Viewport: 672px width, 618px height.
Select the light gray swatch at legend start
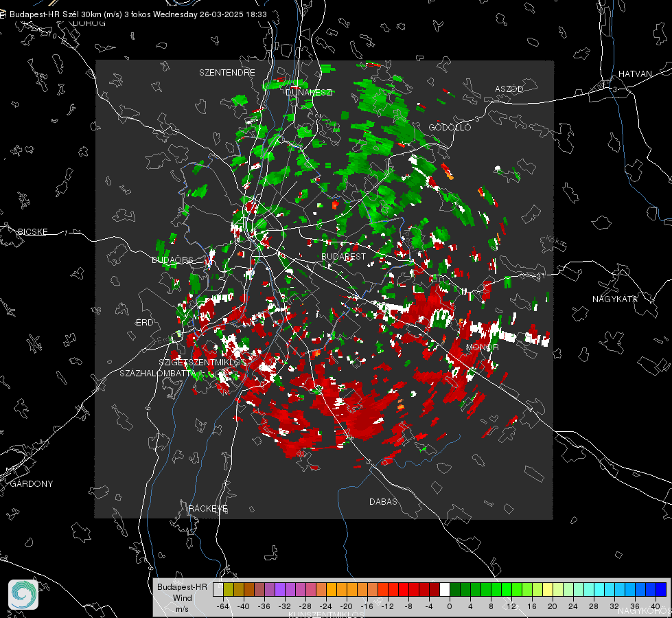point(218,589)
